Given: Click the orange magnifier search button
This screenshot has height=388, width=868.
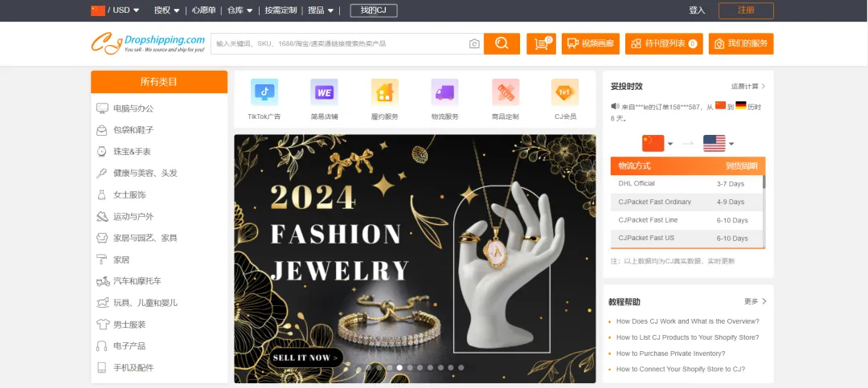Looking at the screenshot, I should pyautogui.click(x=502, y=43).
